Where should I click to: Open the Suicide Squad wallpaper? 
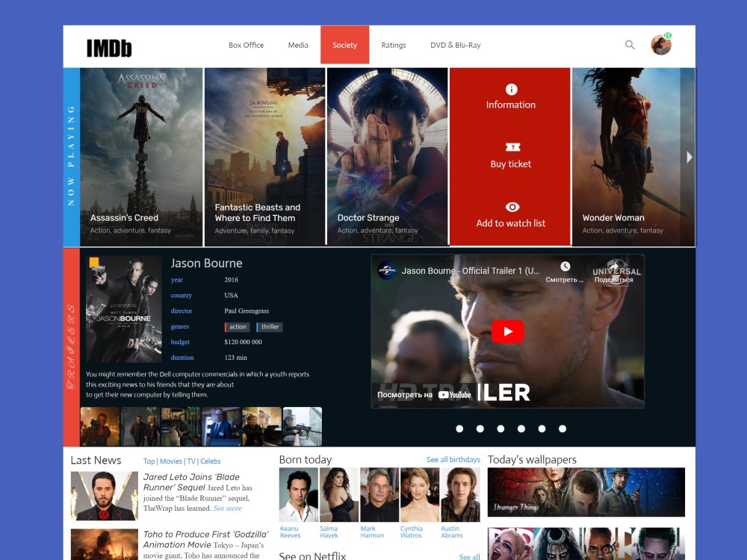pos(586,544)
